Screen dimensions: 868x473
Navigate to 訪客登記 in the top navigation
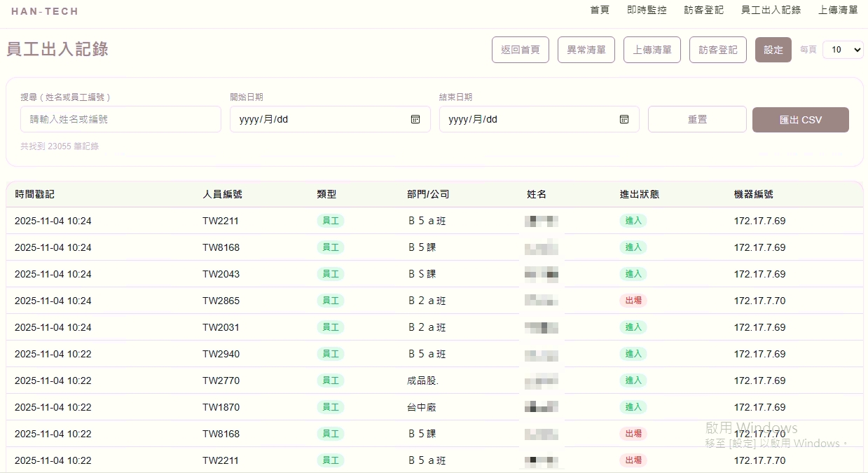pos(703,10)
